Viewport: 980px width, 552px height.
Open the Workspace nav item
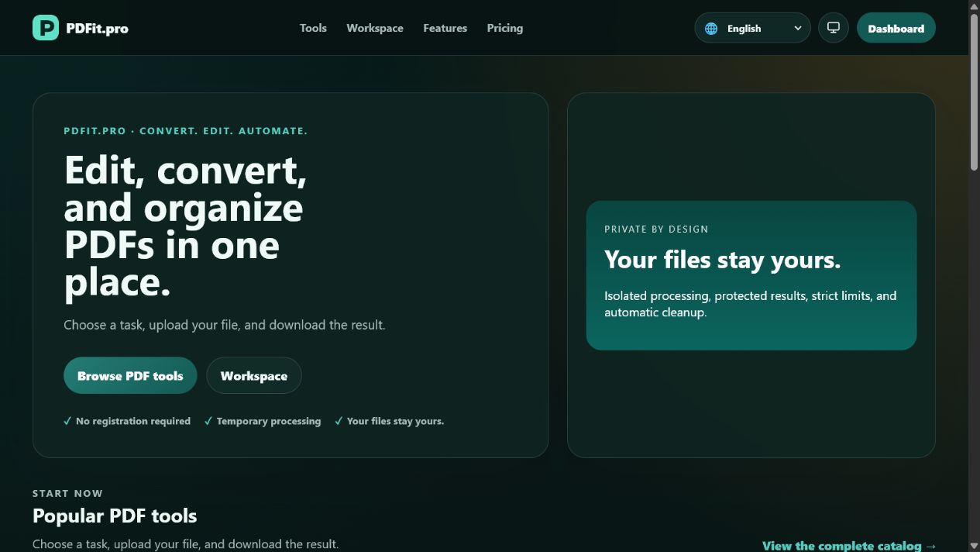click(375, 28)
